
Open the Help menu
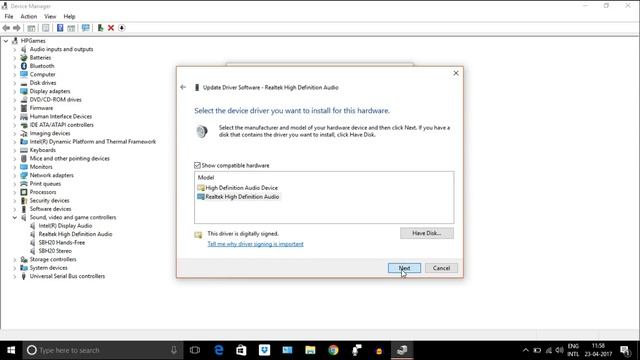pos(69,16)
